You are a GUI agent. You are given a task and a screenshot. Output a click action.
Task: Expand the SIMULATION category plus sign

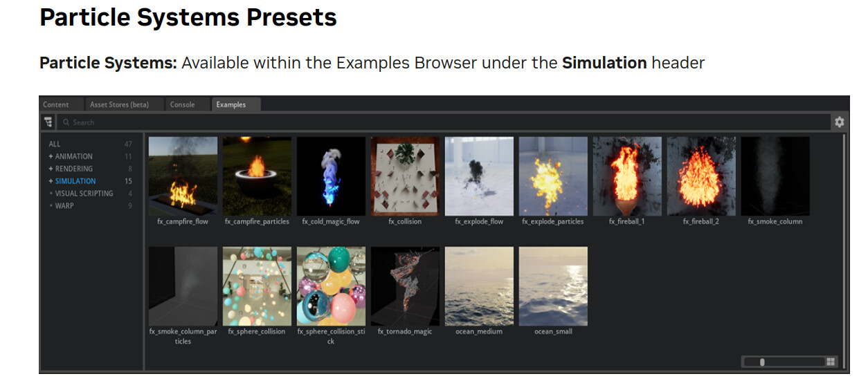click(51, 181)
